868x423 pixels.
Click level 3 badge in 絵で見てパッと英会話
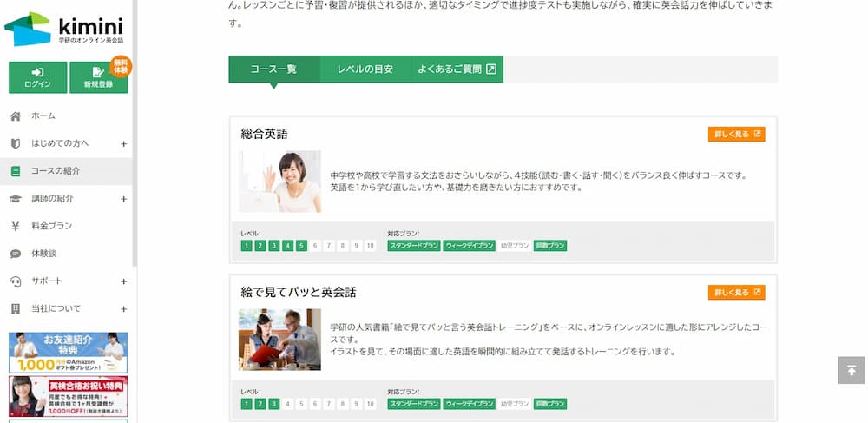pyautogui.click(x=274, y=404)
